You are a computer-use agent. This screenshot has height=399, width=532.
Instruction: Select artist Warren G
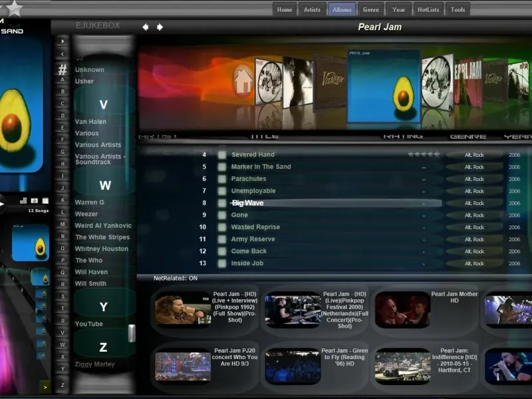tap(89, 203)
